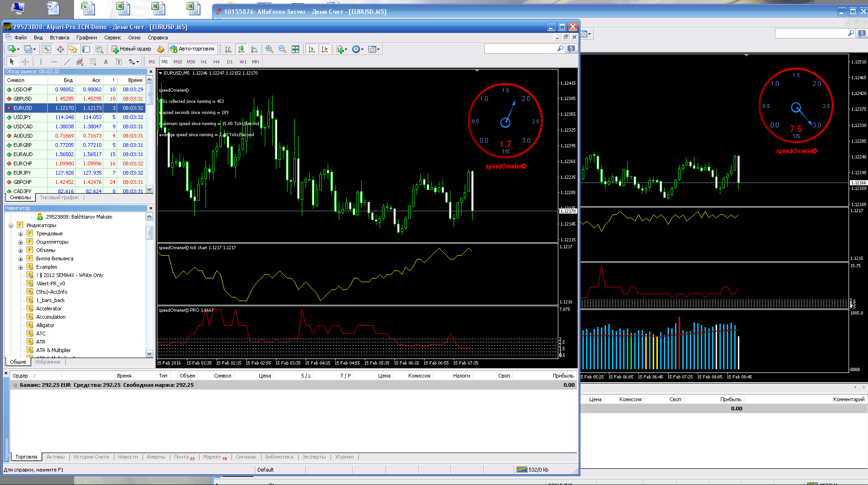Expand the Объемы indicators folder
This screenshot has width=868, height=485.
coord(20,251)
